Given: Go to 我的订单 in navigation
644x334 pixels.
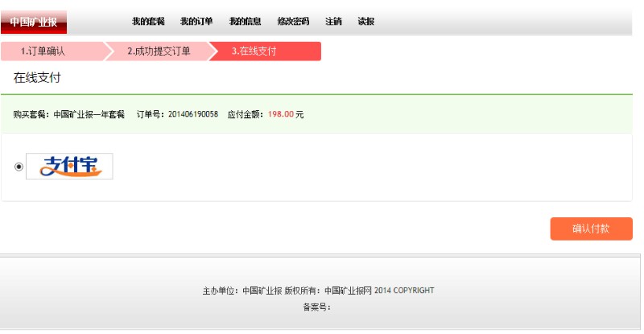Looking at the screenshot, I should (x=196, y=22).
